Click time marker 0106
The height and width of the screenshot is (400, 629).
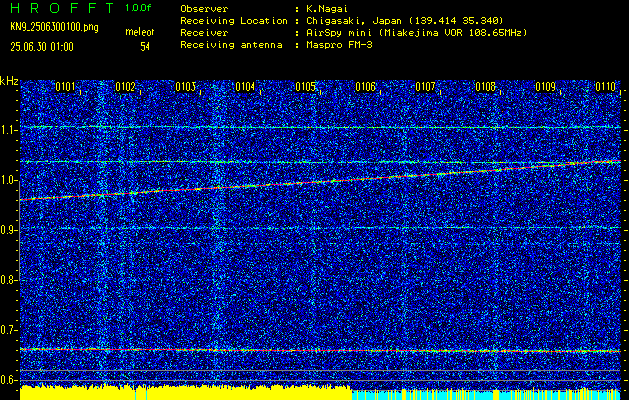click(x=365, y=87)
